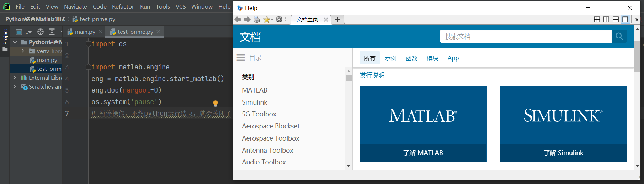Open the PyCharm View menu
644x184 pixels.
pos(52,7)
